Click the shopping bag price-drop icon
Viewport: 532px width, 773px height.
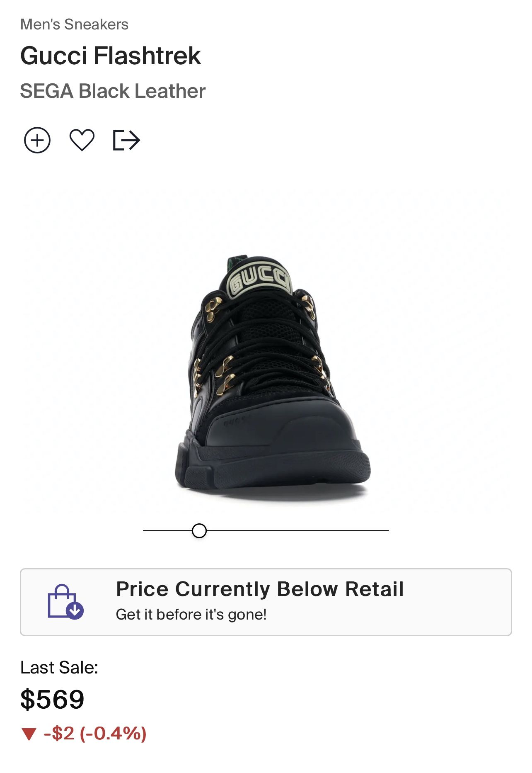pos(65,602)
